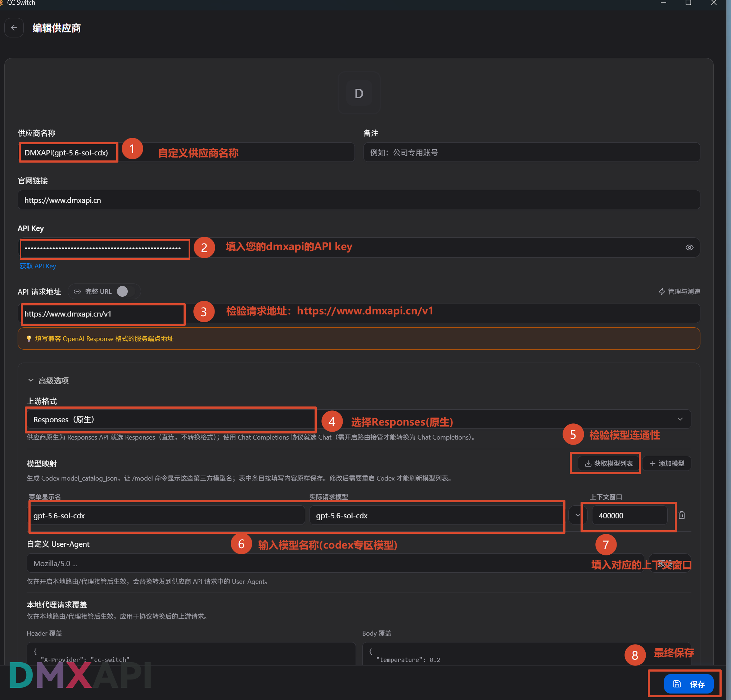
Task: Show API key with the eye icon
Action: pyautogui.click(x=689, y=248)
